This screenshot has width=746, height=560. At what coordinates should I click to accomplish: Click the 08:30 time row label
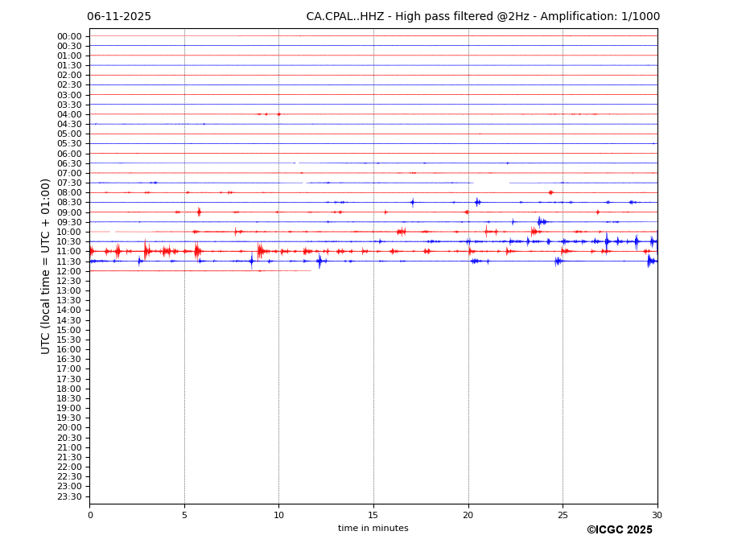click(69, 203)
